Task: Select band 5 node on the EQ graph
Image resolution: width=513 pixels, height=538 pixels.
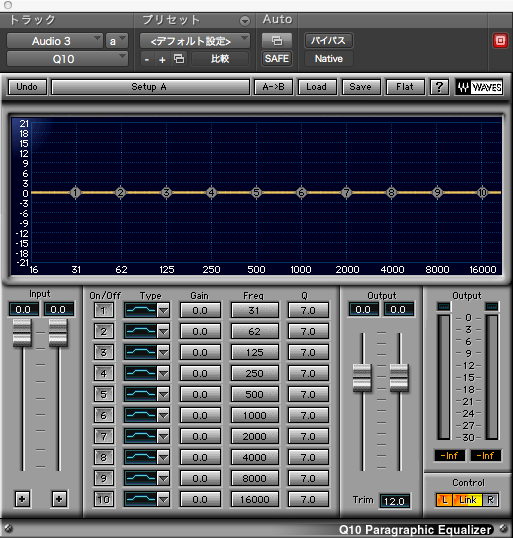Action: pos(256,192)
